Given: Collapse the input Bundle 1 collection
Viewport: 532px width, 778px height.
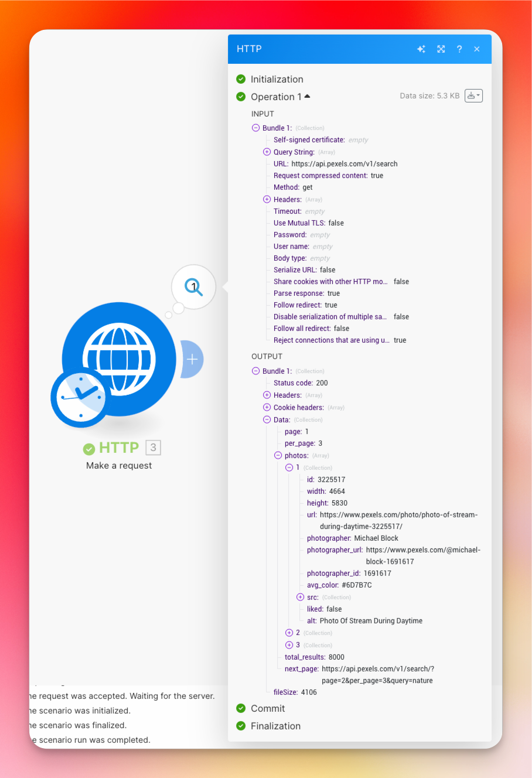Looking at the screenshot, I should (x=255, y=128).
